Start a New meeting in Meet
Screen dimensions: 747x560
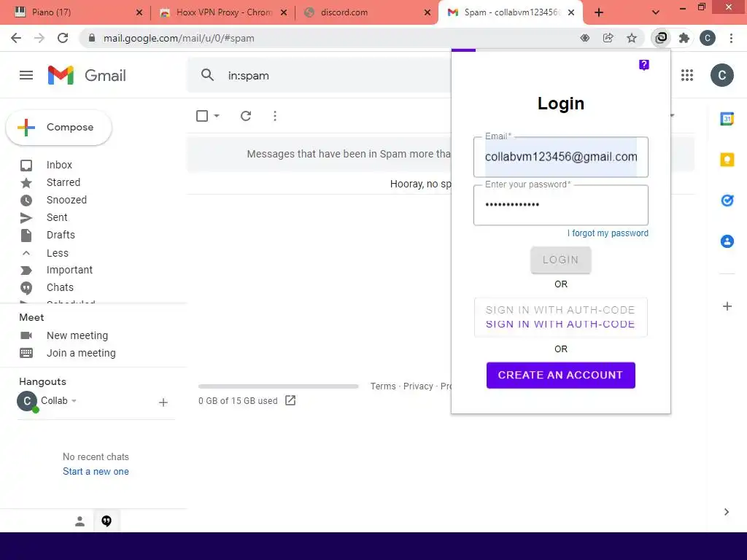[x=77, y=335]
